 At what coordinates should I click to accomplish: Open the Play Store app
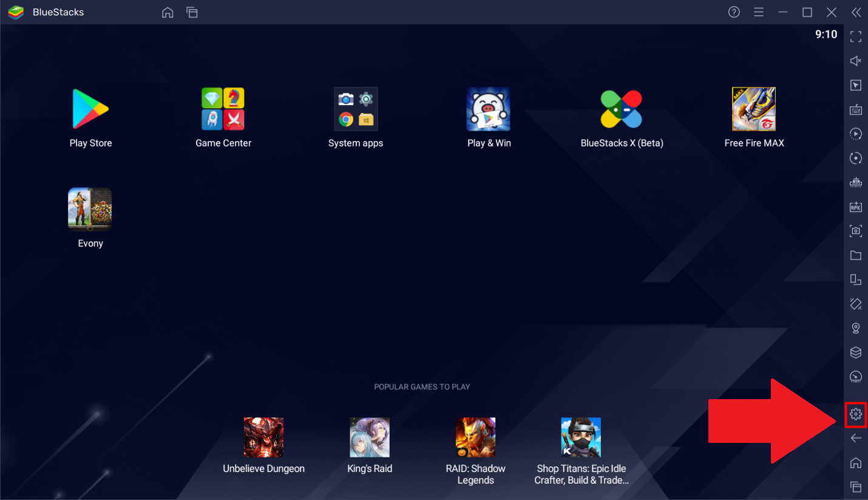coord(90,109)
